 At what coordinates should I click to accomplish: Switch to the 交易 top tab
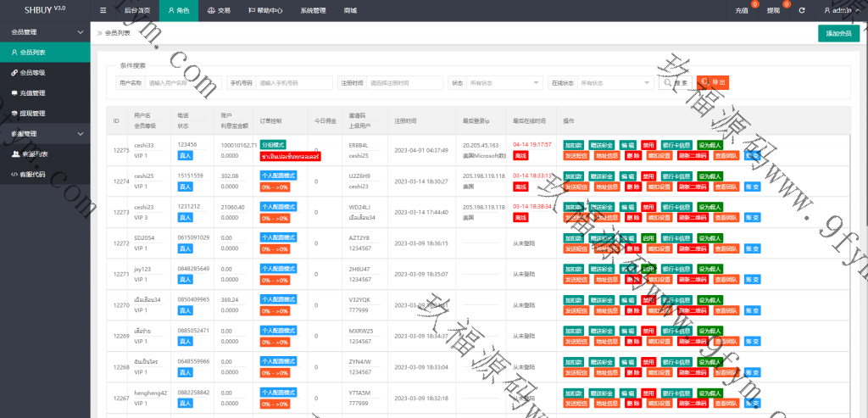(x=219, y=11)
